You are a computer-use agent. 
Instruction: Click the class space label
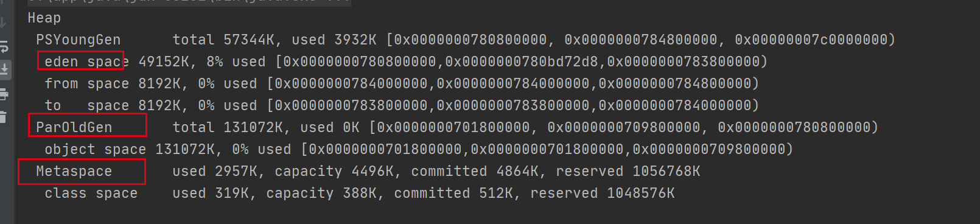pyautogui.click(x=91, y=193)
